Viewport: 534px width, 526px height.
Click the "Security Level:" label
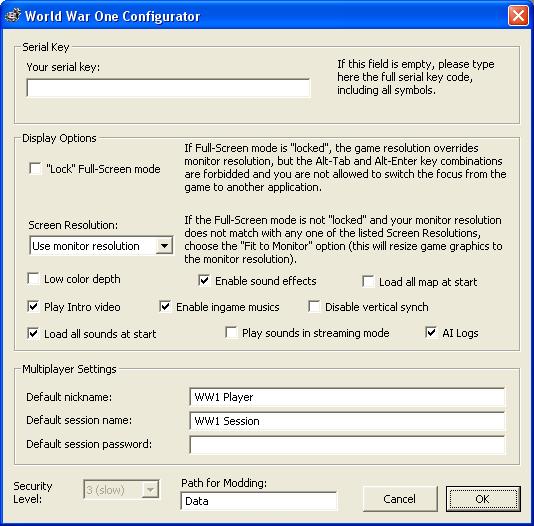point(33,492)
